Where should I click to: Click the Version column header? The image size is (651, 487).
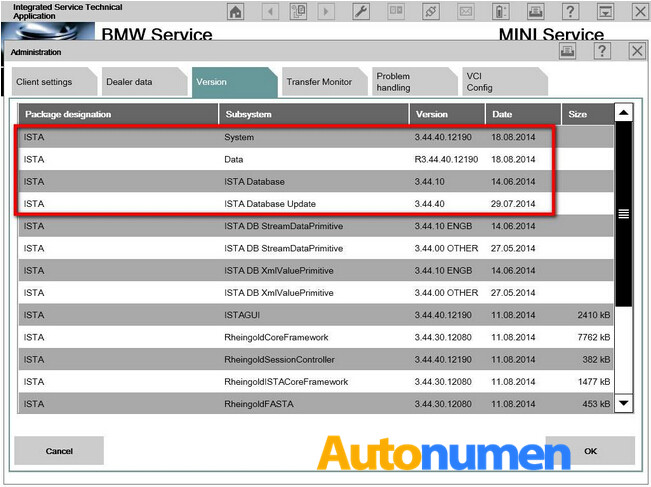[448, 114]
